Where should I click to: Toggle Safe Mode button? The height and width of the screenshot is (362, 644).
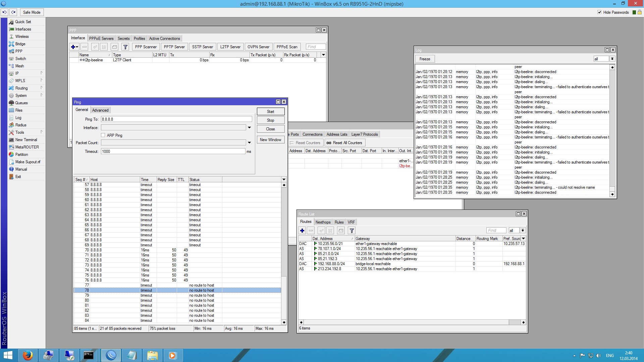32,12
